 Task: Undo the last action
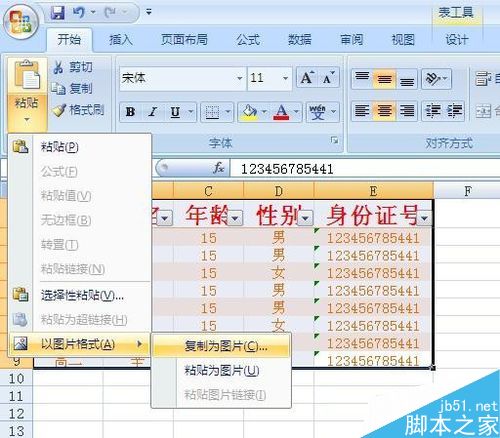79,13
